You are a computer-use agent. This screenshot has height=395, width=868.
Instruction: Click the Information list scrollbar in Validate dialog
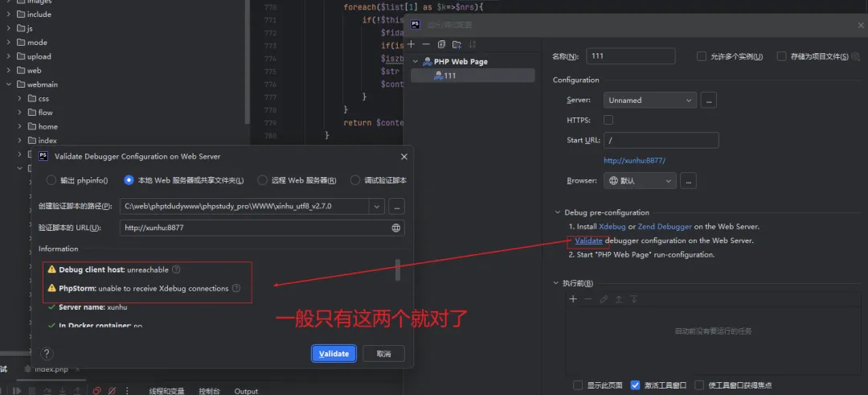(x=398, y=270)
